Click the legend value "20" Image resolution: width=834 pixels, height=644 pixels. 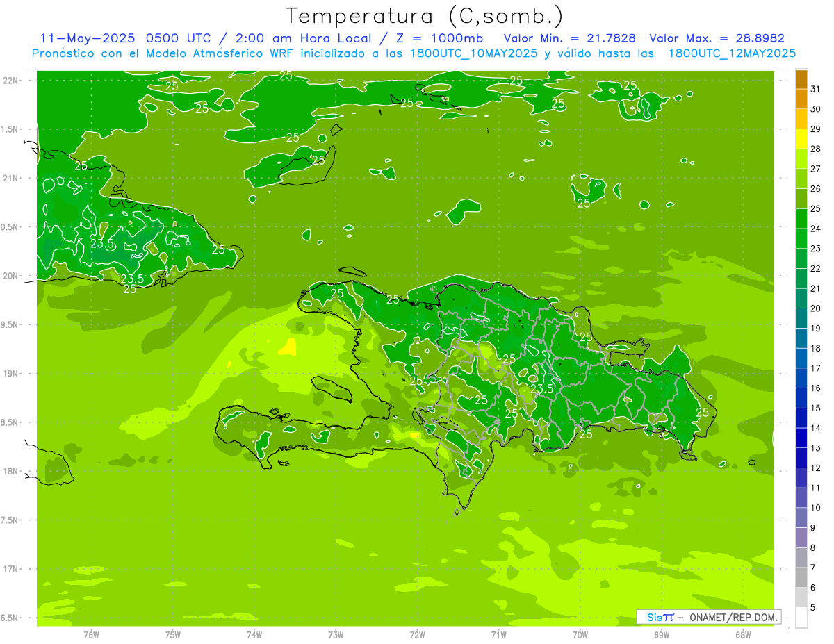[816, 308]
